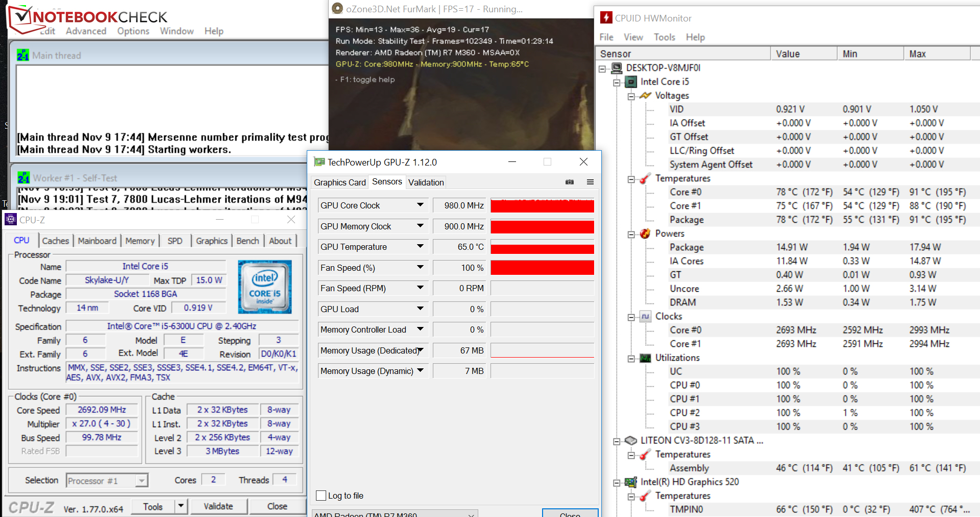Viewport: 980px width, 517px height.
Task: Switch to the Caches tab in CPU-Z
Action: (55, 241)
